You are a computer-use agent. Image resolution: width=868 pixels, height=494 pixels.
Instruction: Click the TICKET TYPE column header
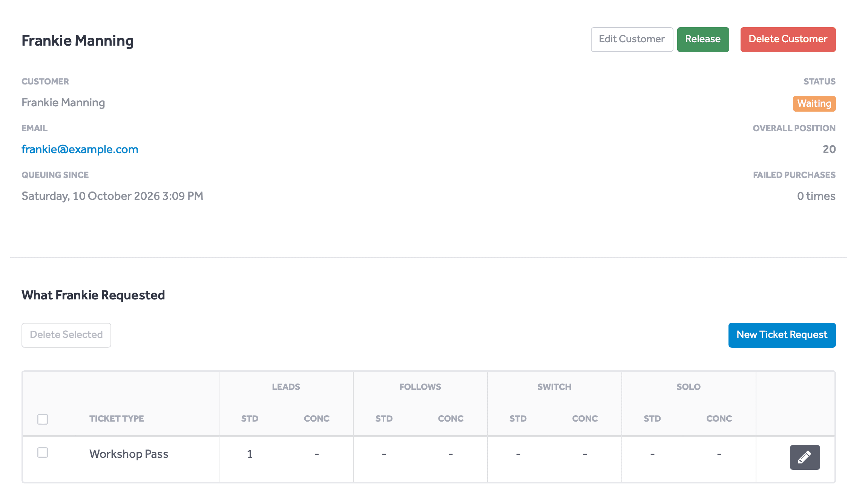117,419
